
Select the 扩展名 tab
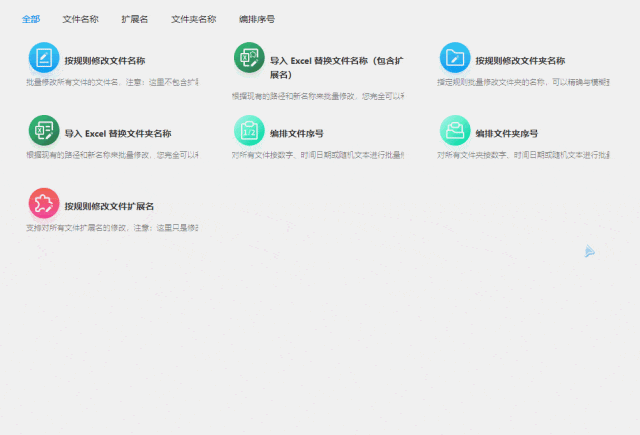pos(134,19)
